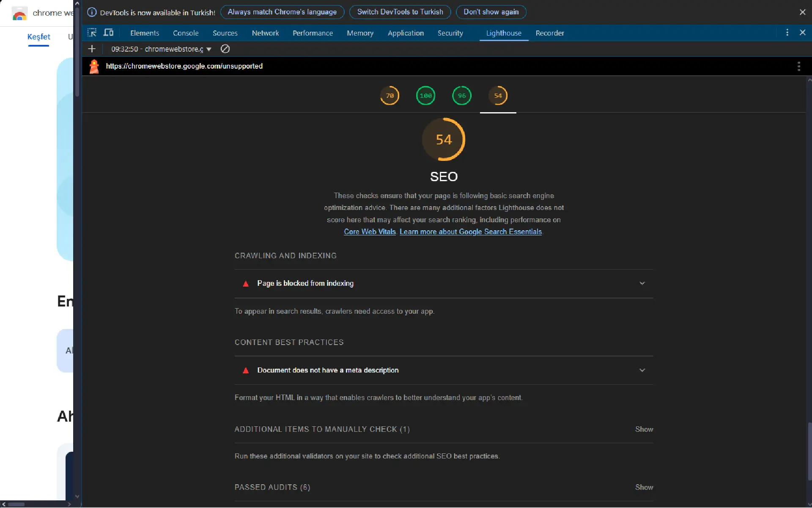The width and height of the screenshot is (812, 508).
Task: Click Always match Chrome's language button
Action: coord(282,12)
